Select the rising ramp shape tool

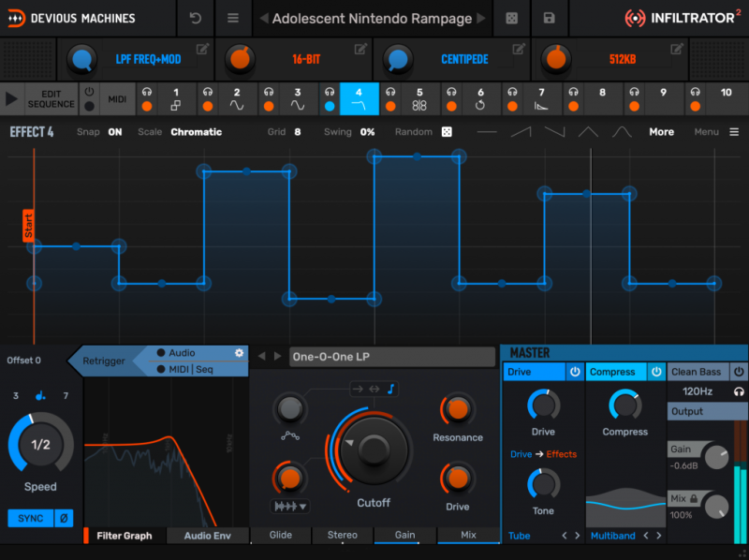click(521, 132)
